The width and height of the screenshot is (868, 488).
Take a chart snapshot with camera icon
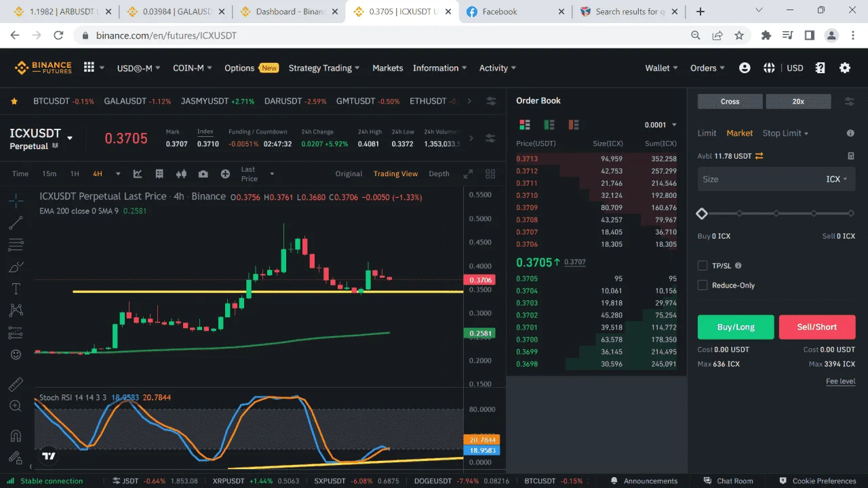[203, 174]
